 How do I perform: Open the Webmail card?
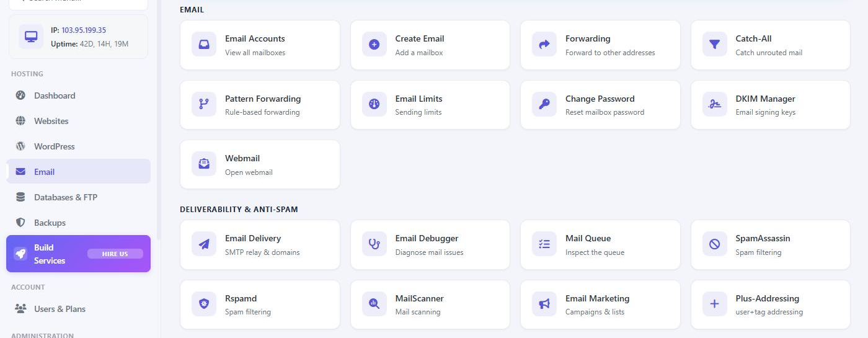pos(260,164)
